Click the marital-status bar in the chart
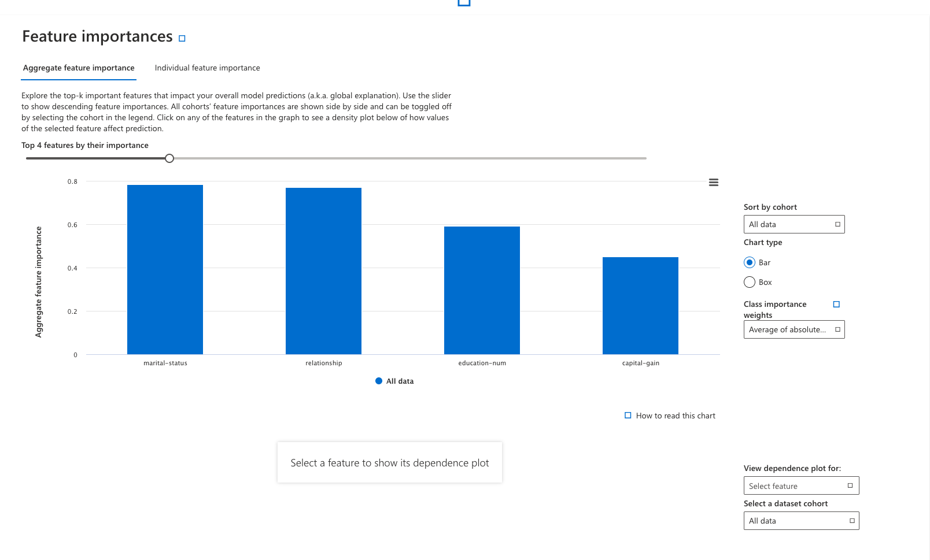This screenshot has height=560, width=930. point(165,269)
